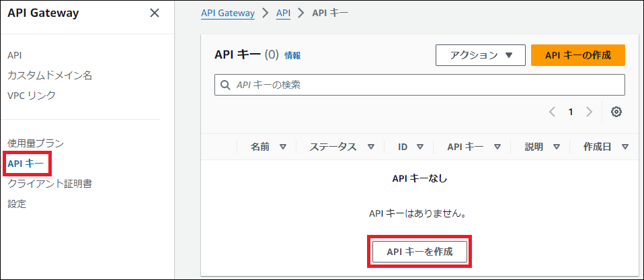The height and width of the screenshot is (280, 644).
Task: Sort by 説明 column arrow
Action: click(556, 147)
